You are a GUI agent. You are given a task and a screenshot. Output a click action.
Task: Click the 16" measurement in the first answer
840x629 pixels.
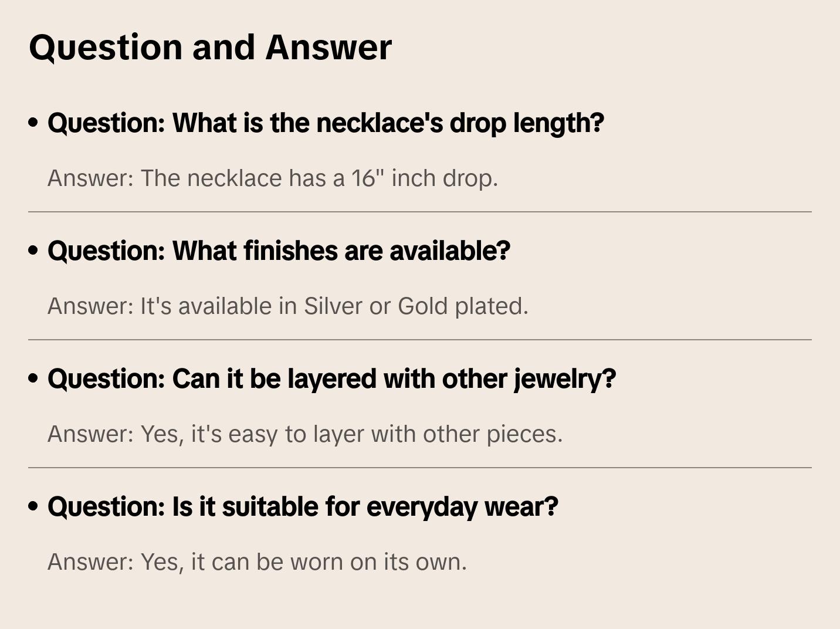368,178
